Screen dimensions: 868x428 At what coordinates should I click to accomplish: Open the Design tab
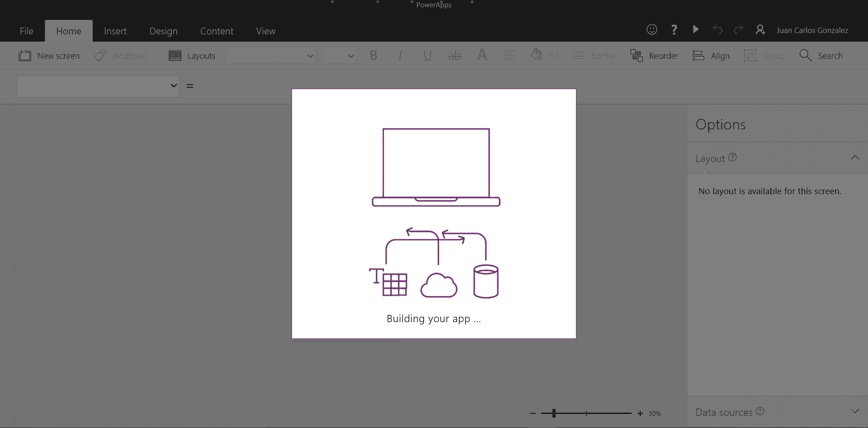163,31
